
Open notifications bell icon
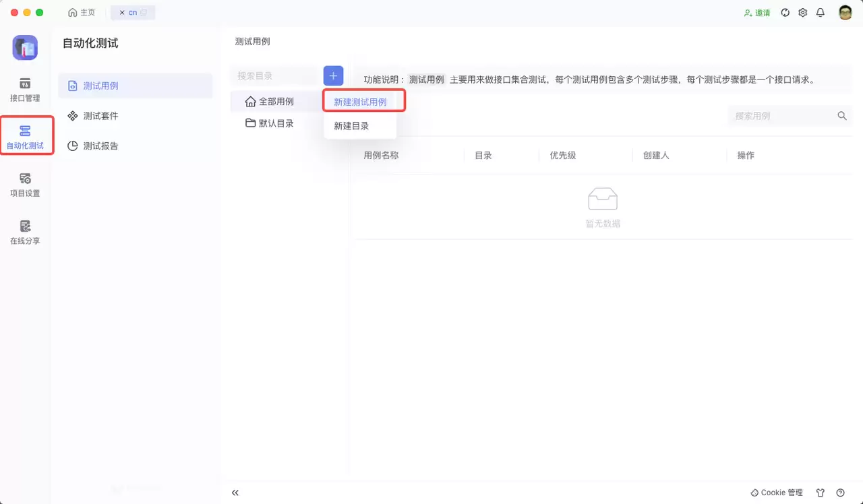(x=821, y=13)
